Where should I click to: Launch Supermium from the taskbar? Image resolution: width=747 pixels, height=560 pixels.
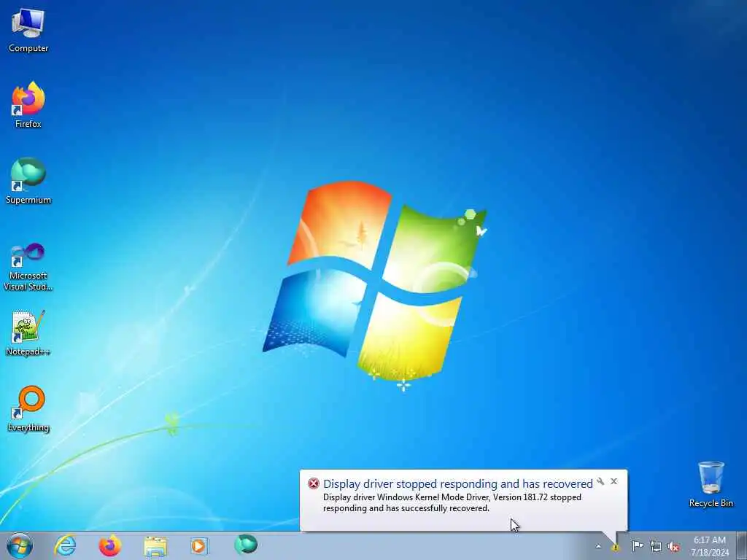[246, 545]
